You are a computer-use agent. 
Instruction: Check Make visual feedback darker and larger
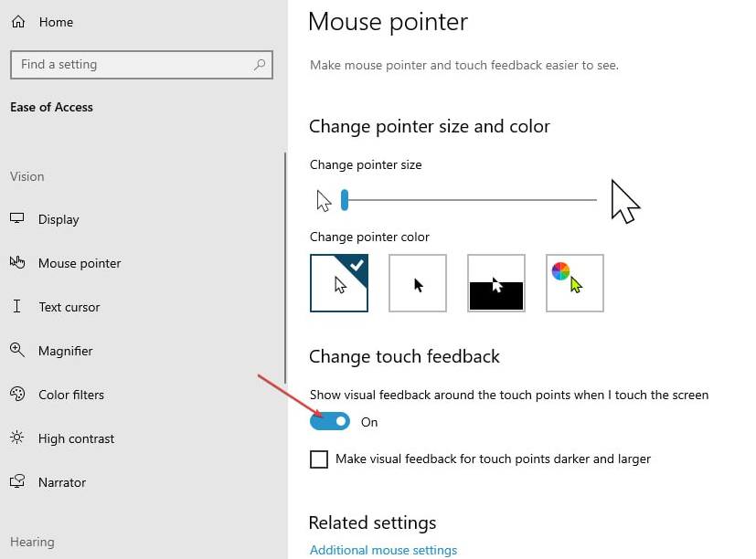coord(319,459)
